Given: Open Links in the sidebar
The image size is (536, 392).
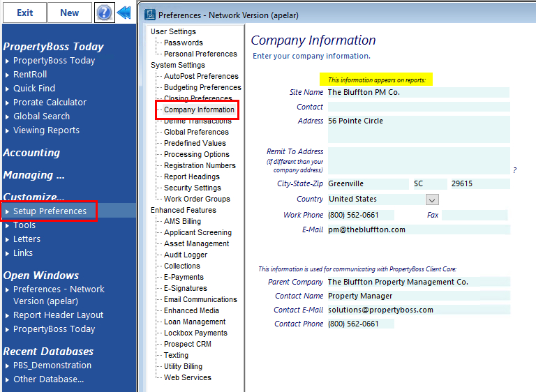Looking at the screenshot, I should tap(23, 253).
